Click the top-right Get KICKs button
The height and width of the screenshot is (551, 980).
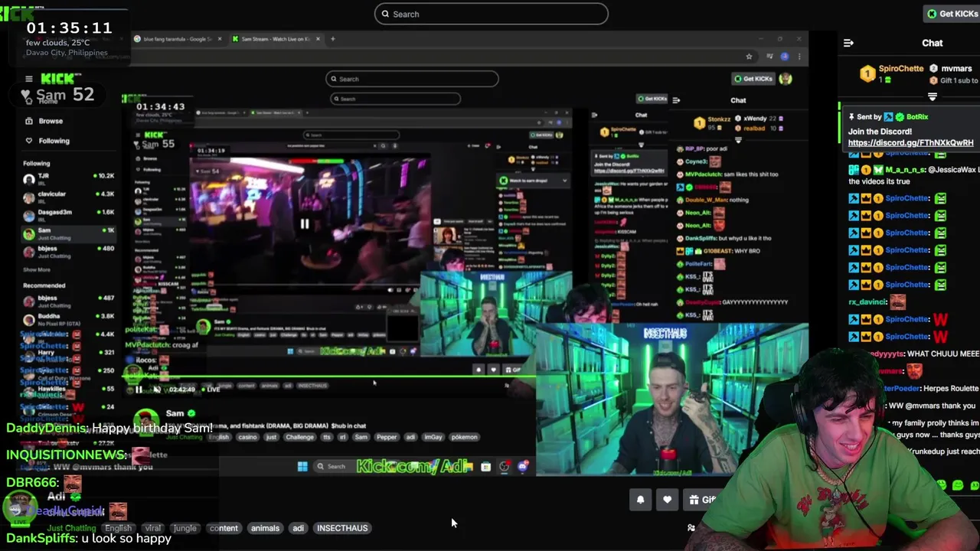[952, 14]
